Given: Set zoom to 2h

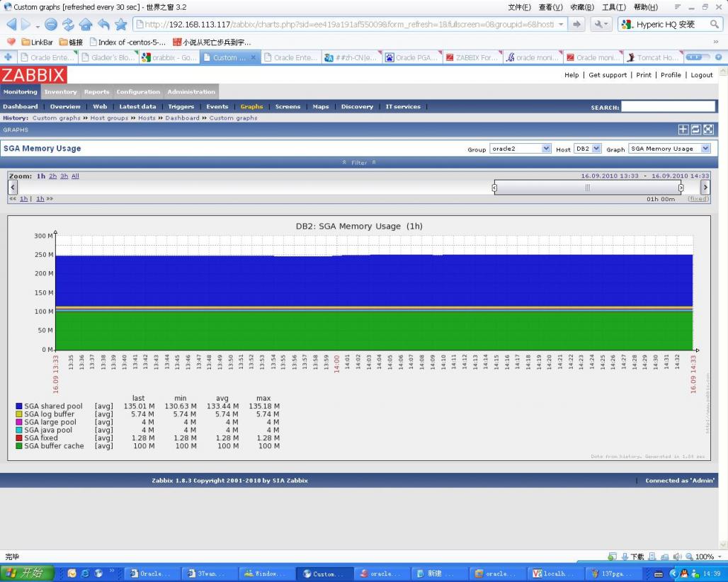Looking at the screenshot, I should click(52, 176).
